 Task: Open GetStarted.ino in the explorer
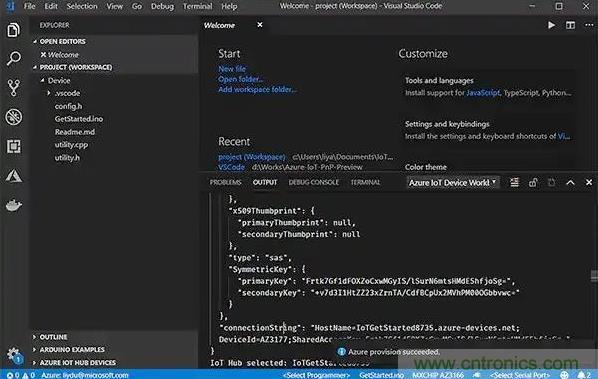tap(79, 119)
